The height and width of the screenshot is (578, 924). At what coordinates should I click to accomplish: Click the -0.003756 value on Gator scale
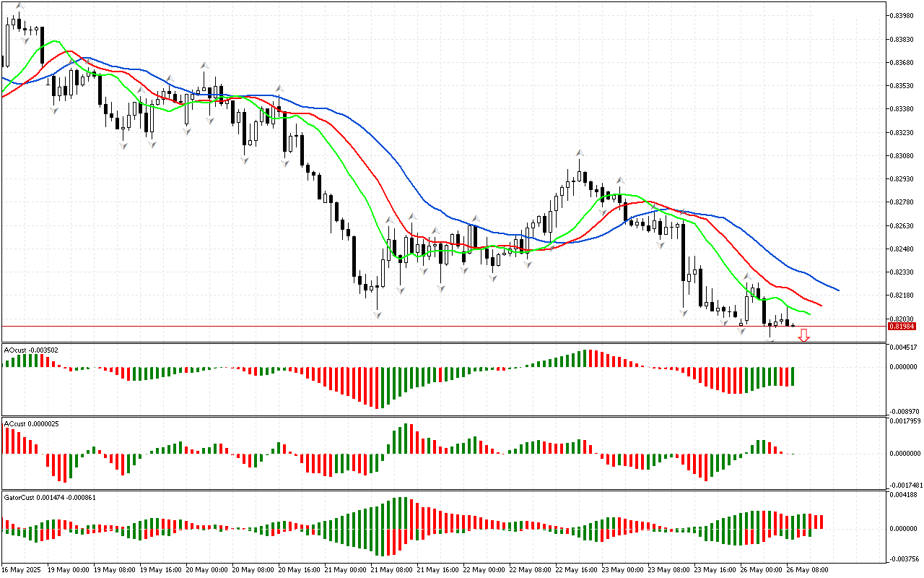tap(904, 558)
